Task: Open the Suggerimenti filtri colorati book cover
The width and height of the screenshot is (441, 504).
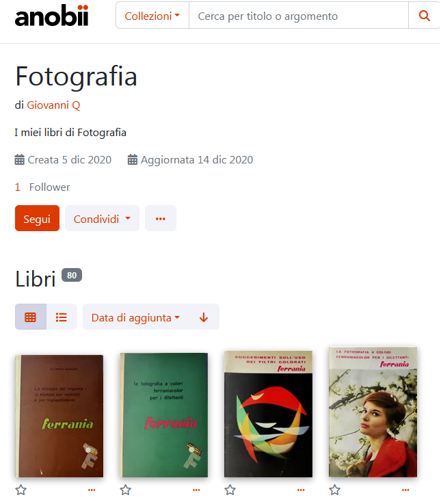Action: pyautogui.click(x=269, y=415)
